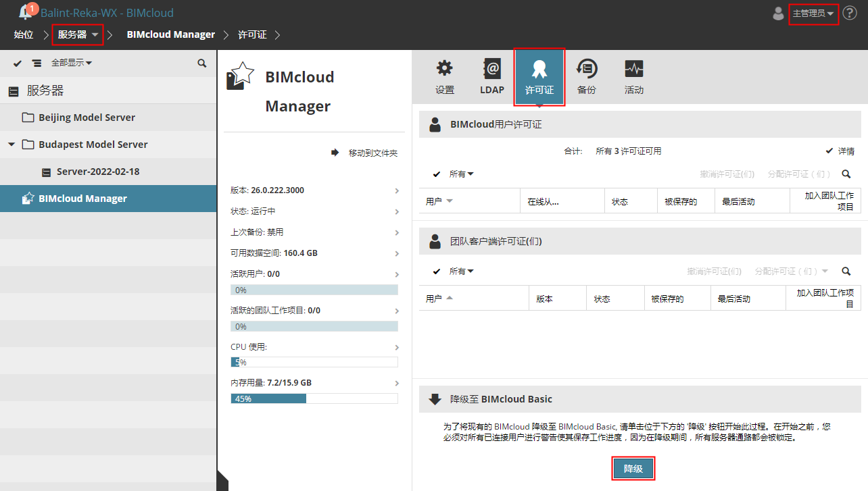Viewport: 868px width, 491px height.
Task: Toggle the select-all checkmark in the server panel
Action: (x=18, y=63)
